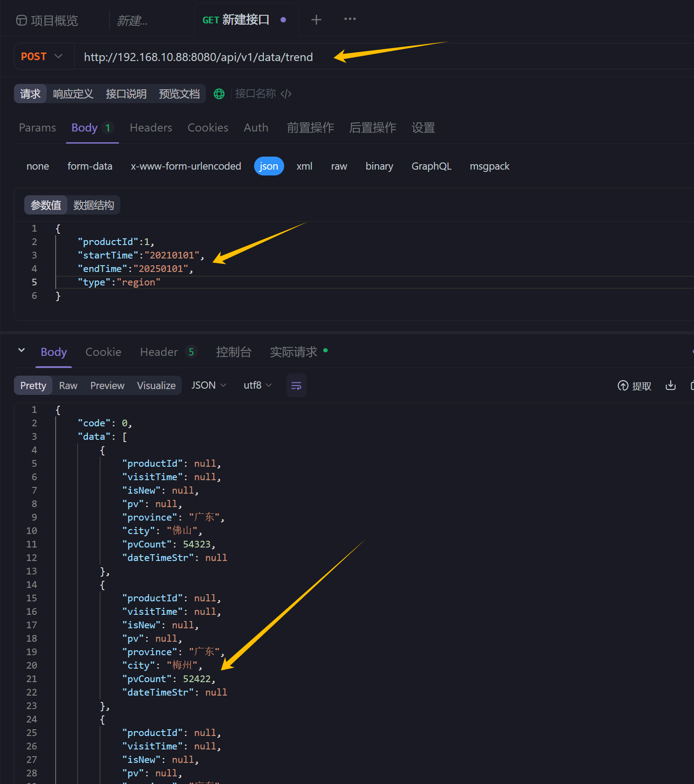Open the 接口说明 segment
This screenshot has width=694, height=784.
pyautogui.click(x=126, y=94)
